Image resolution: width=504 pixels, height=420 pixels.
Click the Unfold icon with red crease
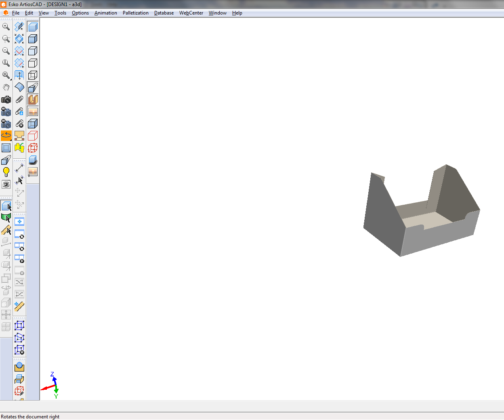coord(19,51)
